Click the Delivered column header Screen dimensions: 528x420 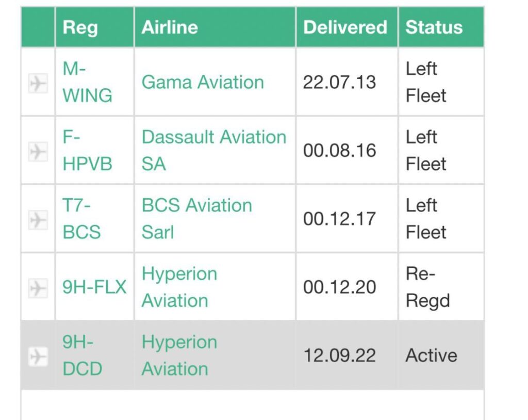(x=345, y=27)
